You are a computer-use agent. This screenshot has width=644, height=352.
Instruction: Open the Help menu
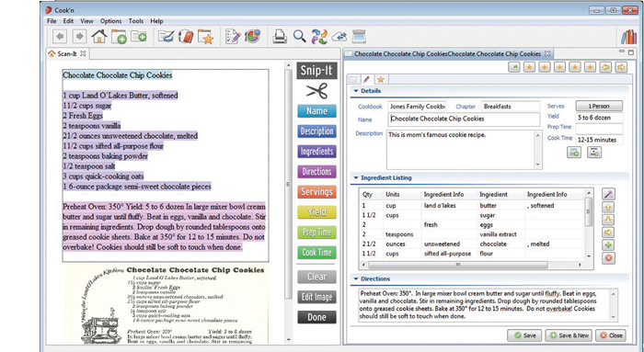click(x=156, y=21)
